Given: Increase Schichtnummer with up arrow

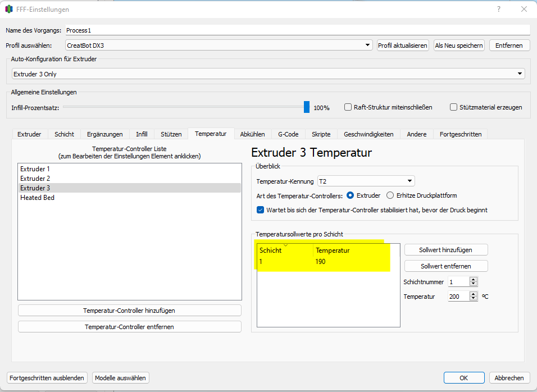Looking at the screenshot, I should (474, 279).
